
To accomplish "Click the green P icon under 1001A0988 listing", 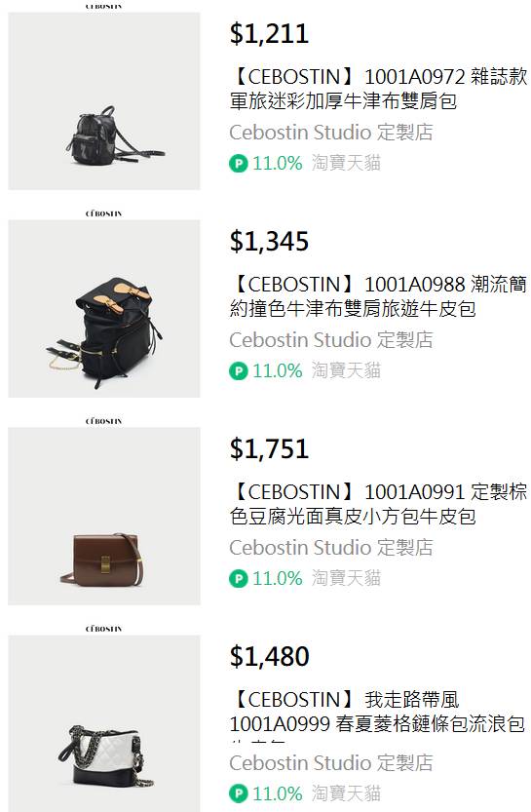I will coord(238,370).
